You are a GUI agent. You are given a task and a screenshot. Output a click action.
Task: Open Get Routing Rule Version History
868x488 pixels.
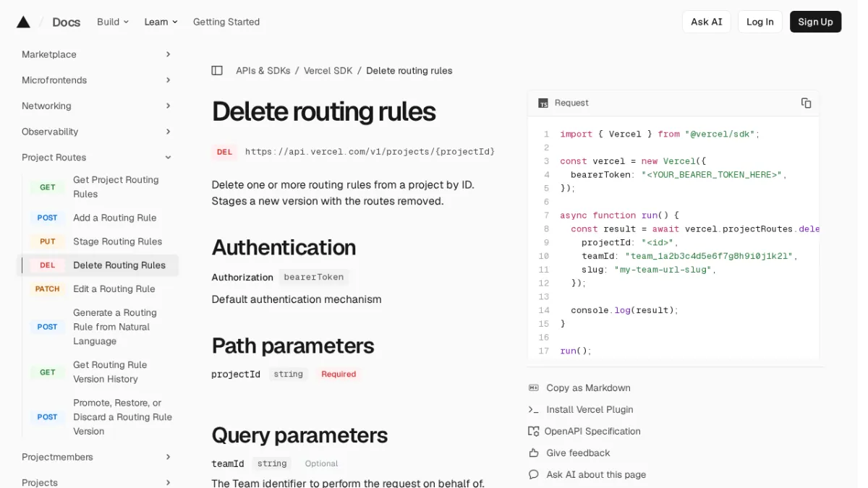[x=101, y=372]
